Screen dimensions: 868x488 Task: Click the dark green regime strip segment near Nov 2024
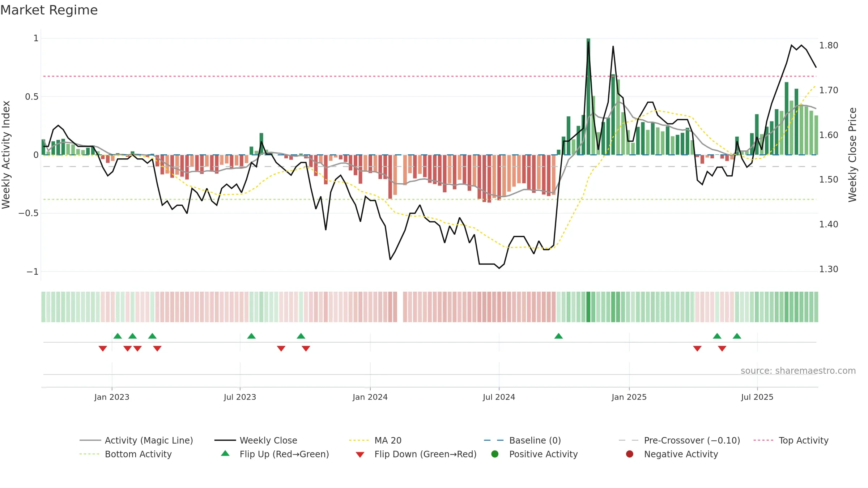point(588,307)
